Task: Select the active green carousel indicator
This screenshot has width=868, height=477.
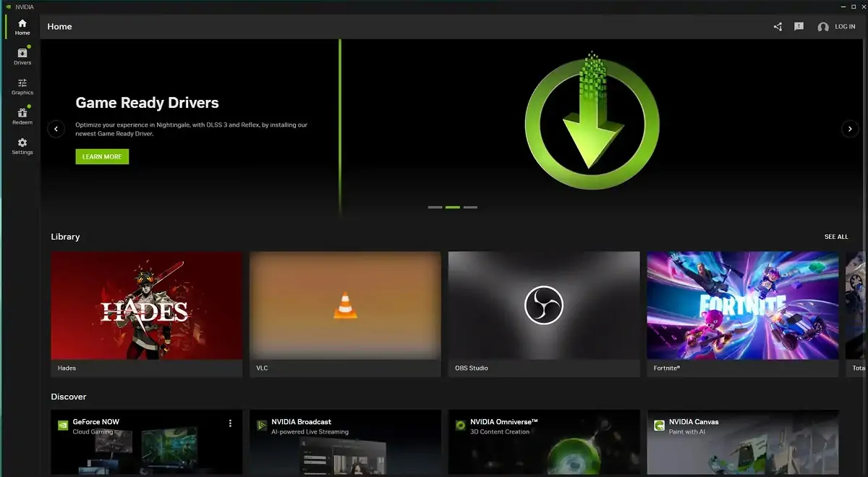Action: [x=453, y=207]
